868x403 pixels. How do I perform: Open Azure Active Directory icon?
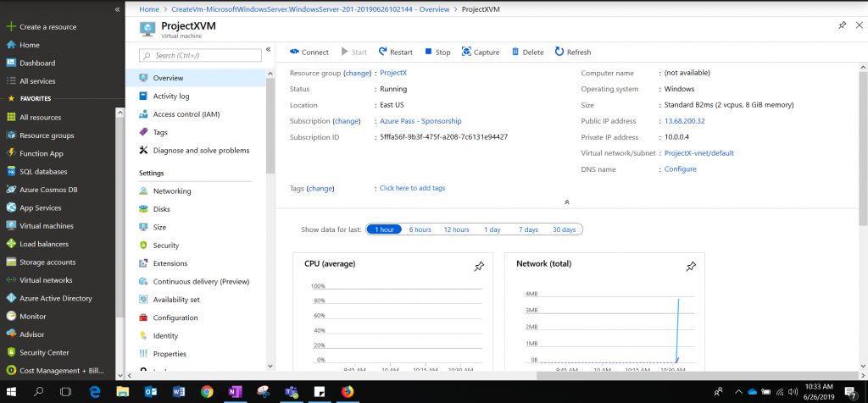10,298
